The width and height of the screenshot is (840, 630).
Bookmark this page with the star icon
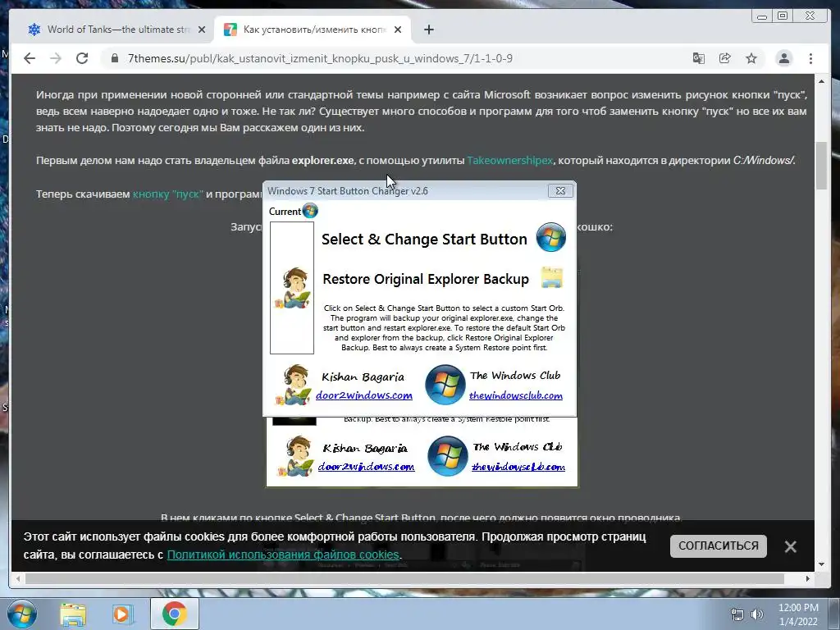pos(751,58)
